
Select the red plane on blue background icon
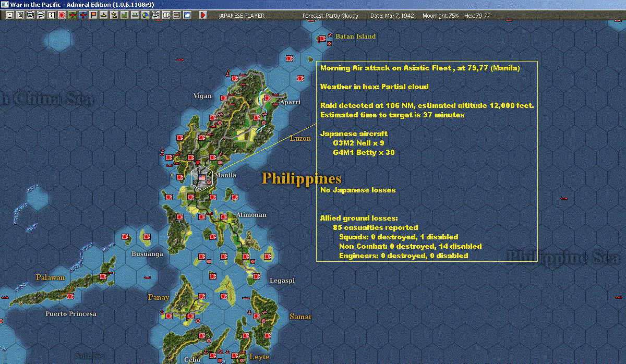82,15
